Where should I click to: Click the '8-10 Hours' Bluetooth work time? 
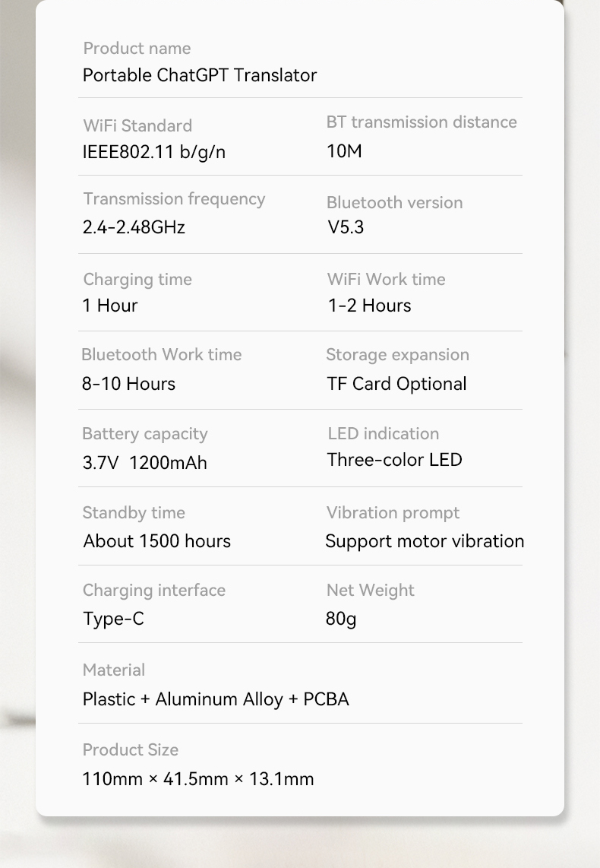(128, 384)
